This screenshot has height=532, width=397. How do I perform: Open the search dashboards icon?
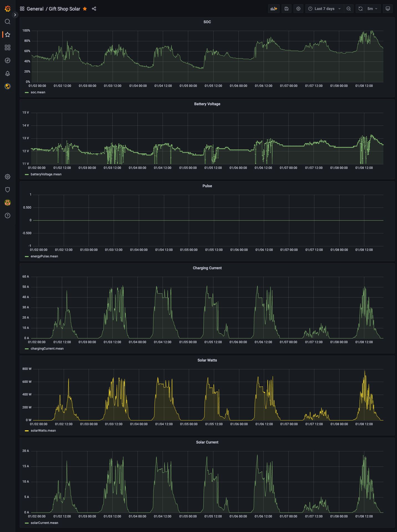point(7,22)
